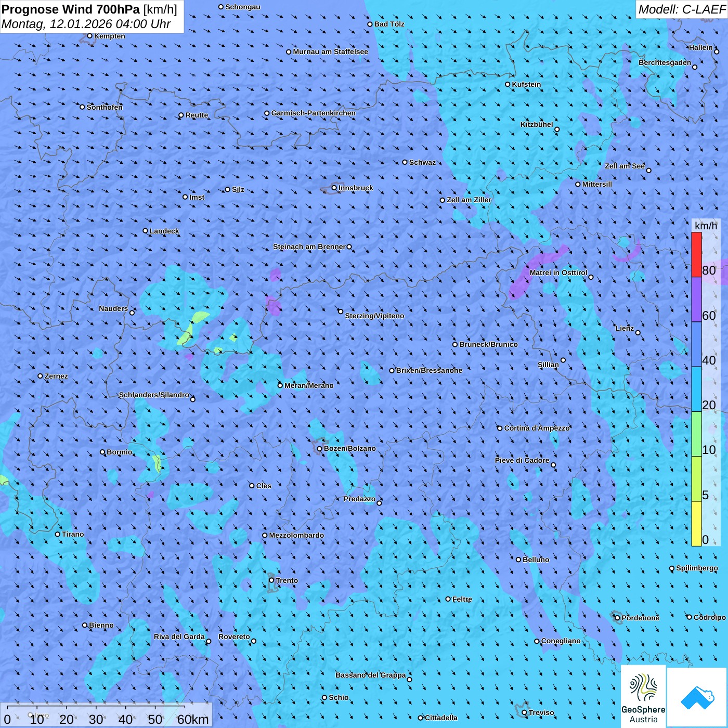Click the Reutte label

[x=197, y=115]
